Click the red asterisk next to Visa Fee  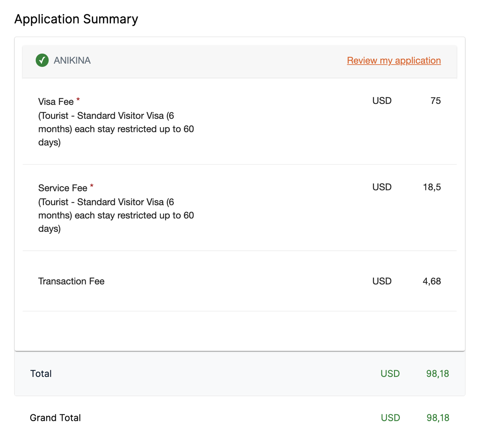(x=78, y=99)
